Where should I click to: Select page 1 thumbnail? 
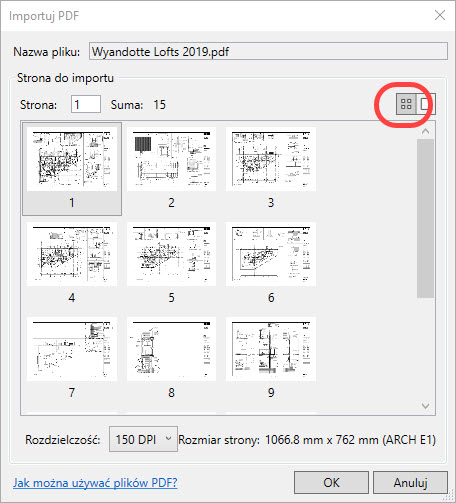coord(72,169)
